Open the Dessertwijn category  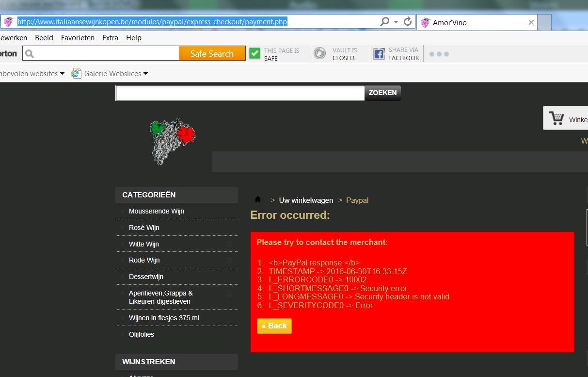tap(146, 277)
